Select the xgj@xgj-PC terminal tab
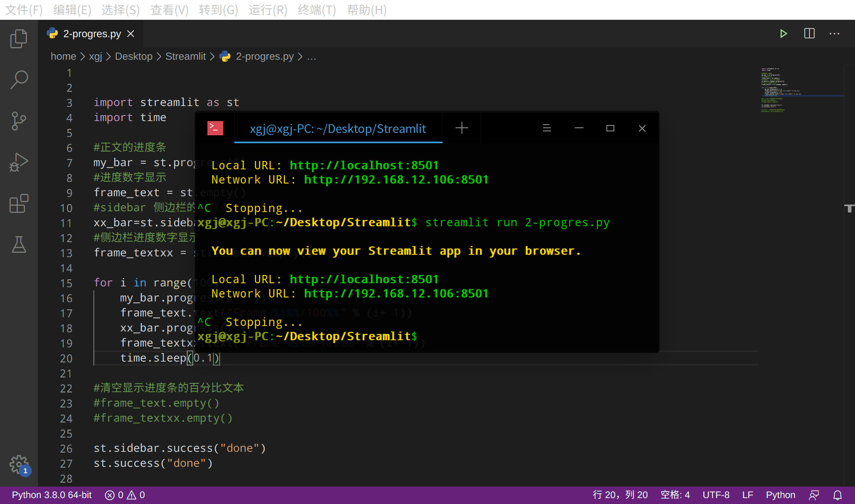This screenshot has width=855, height=504. point(338,129)
